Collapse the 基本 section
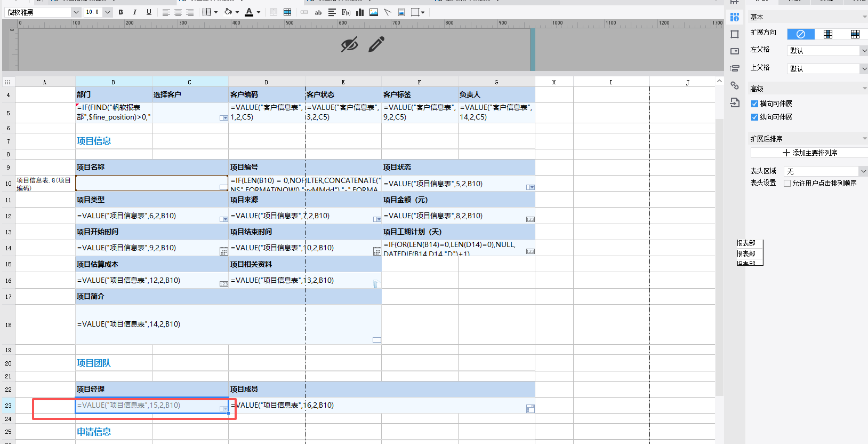Viewport: 868px width, 444px height. [x=864, y=17]
